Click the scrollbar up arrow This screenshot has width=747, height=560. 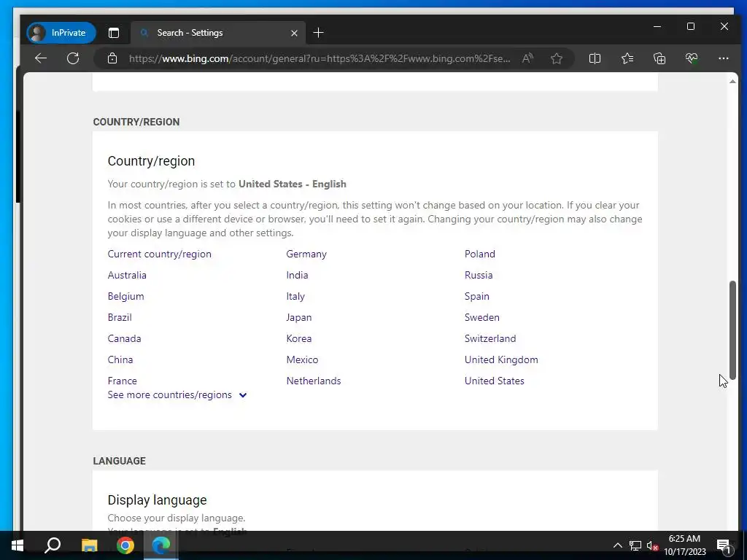(x=732, y=82)
